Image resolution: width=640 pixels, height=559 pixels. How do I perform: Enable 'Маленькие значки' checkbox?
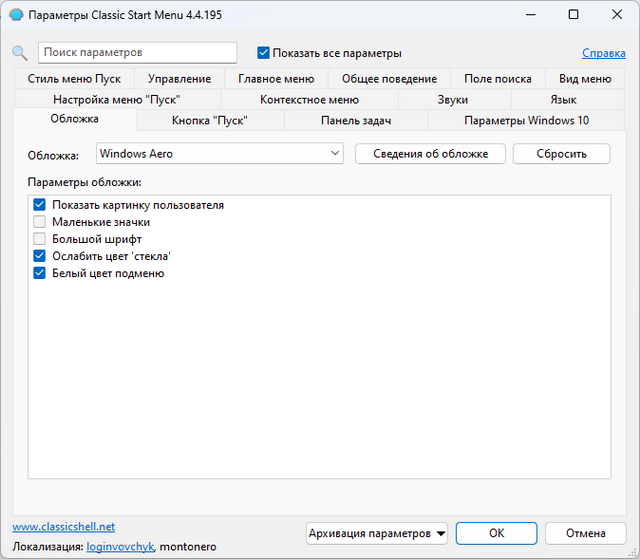[x=40, y=222]
